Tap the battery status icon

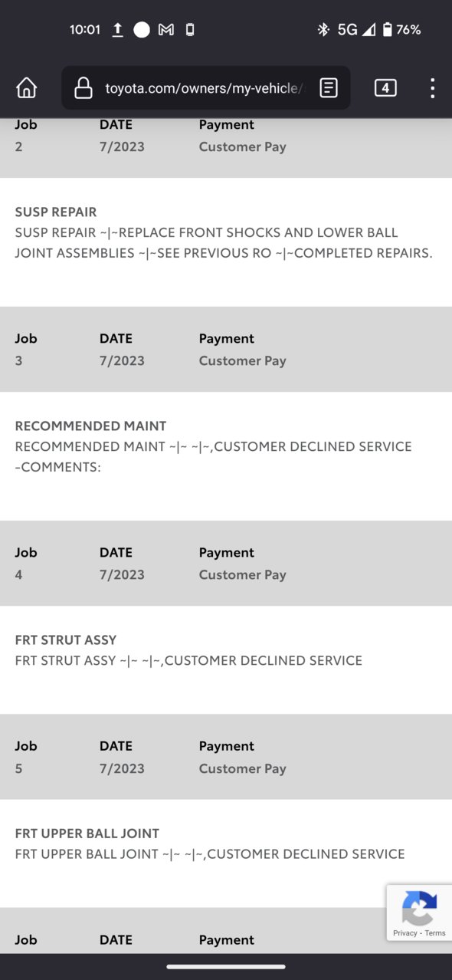point(387,29)
